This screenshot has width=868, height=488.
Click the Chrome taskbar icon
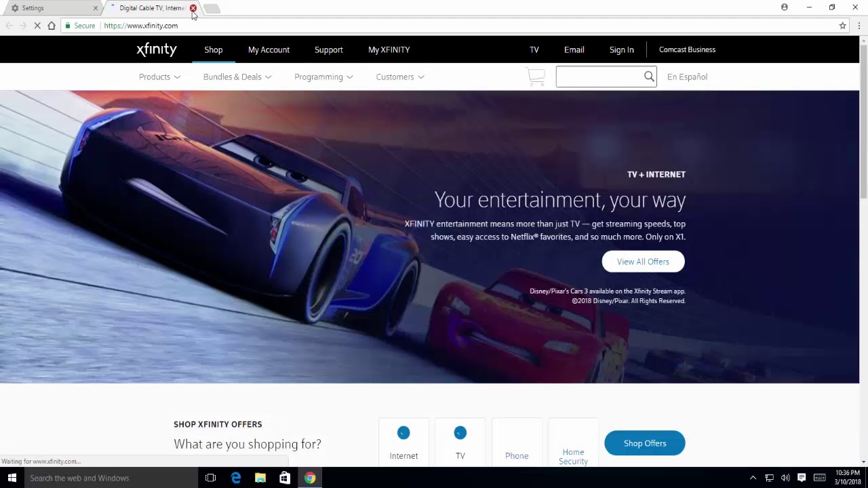point(310,478)
